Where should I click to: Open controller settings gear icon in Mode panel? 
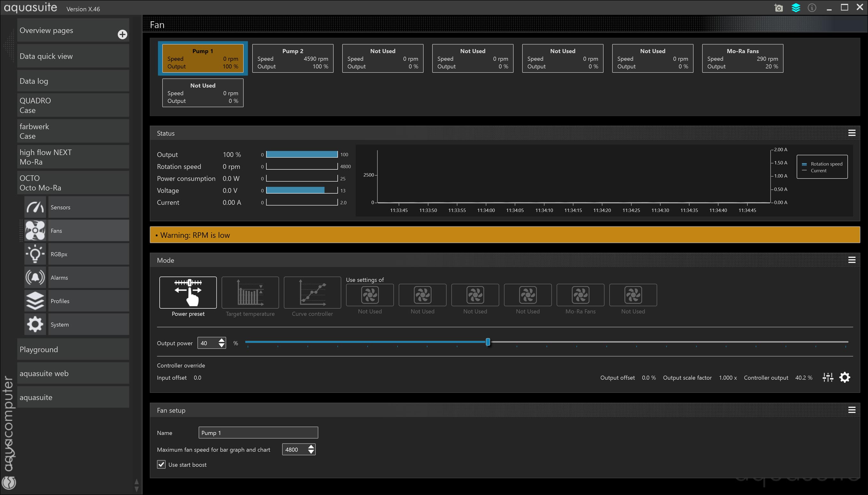[844, 377]
